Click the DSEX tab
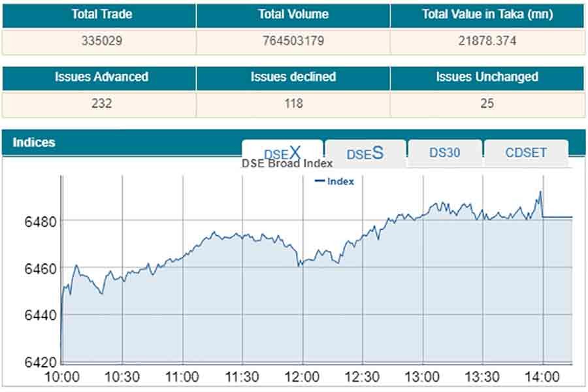Viewport: 588px width, 392px height. click(282, 150)
